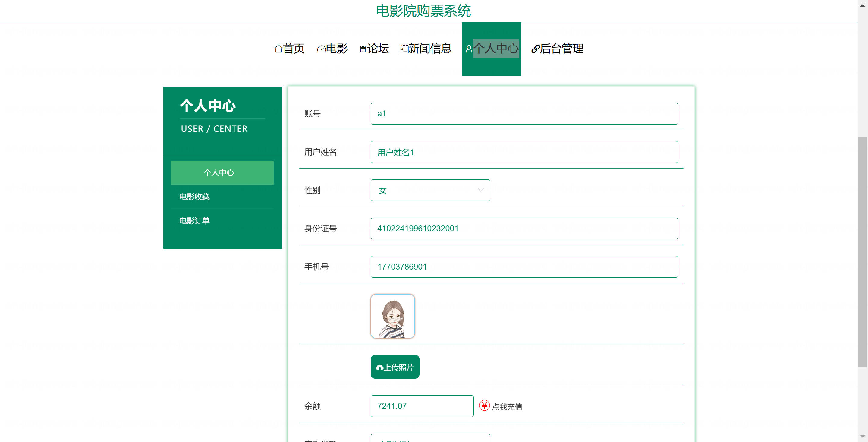Click the chevron arrow in gender selector
Viewport: 868px width, 442px height.
[x=480, y=190]
